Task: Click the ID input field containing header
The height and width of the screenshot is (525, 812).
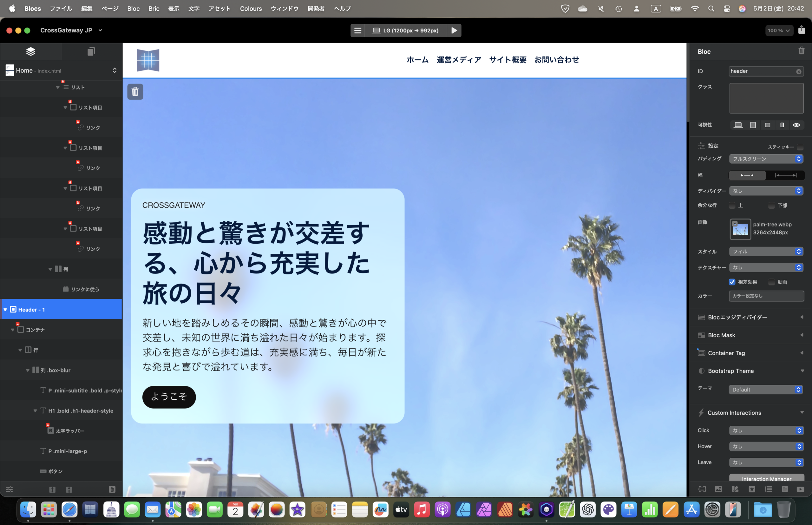Action: tap(766, 71)
